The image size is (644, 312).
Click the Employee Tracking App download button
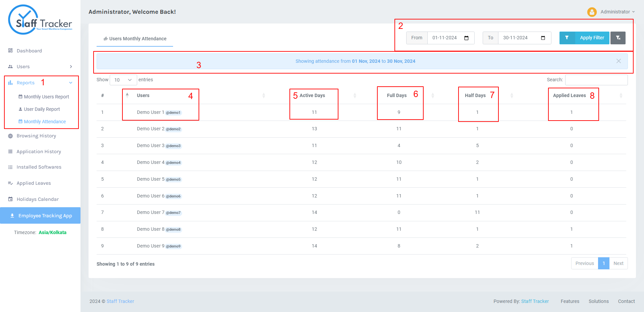click(x=40, y=216)
